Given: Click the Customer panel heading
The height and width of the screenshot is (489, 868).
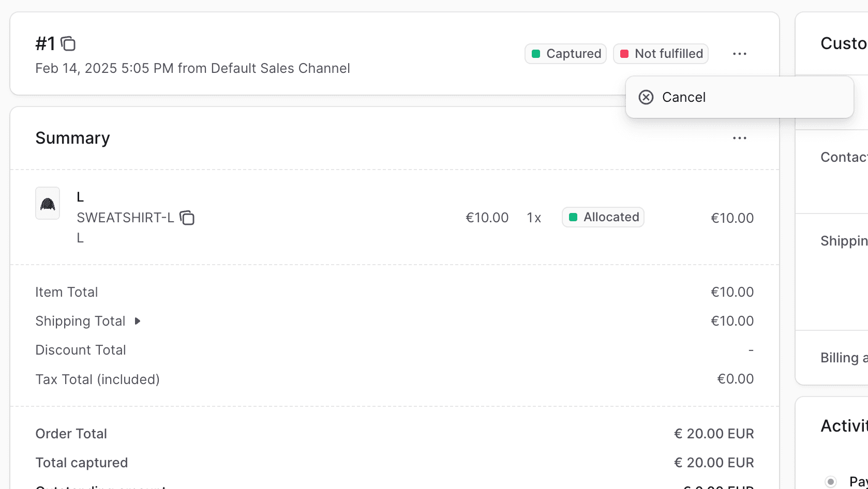Looking at the screenshot, I should (843, 43).
